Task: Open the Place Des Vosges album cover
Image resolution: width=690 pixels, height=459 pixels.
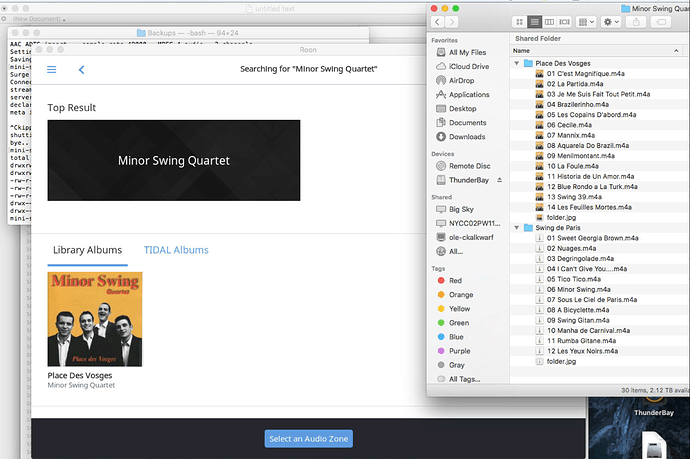Action: point(95,319)
